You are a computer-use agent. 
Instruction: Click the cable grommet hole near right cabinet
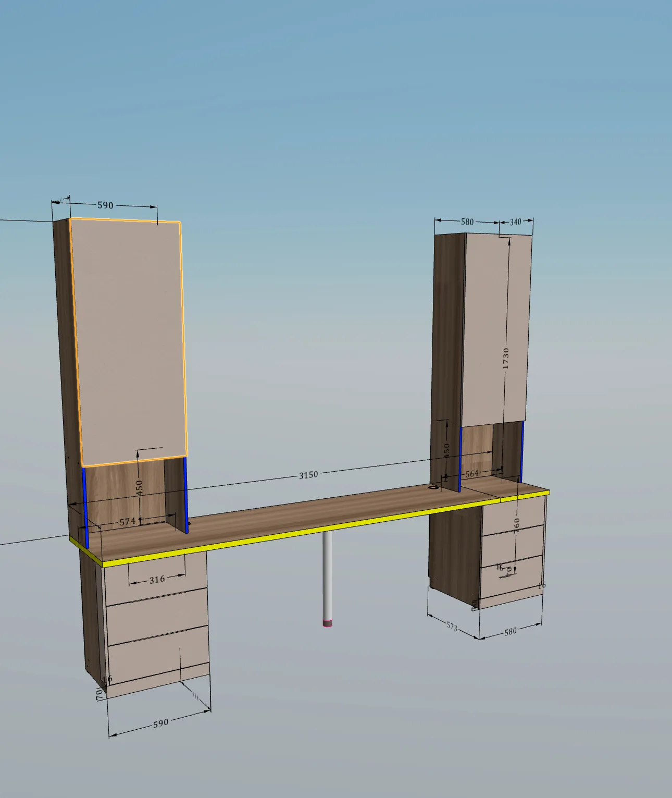tap(433, 487)
